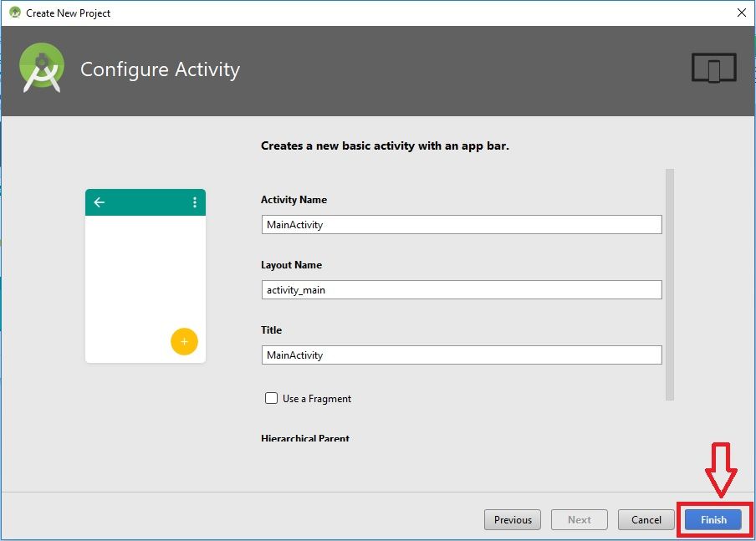Click the yellow floating plus button in preview
This screenshot has height=541, width=756.
point(184,341)
